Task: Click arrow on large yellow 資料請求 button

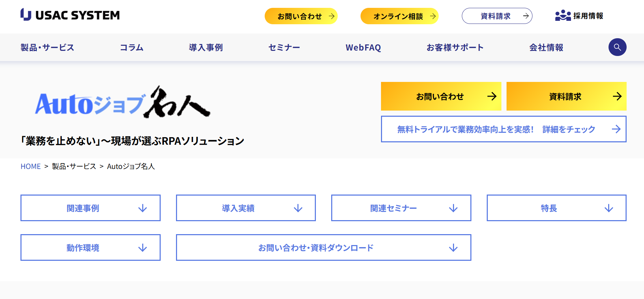Action: [x=617, y=97]
